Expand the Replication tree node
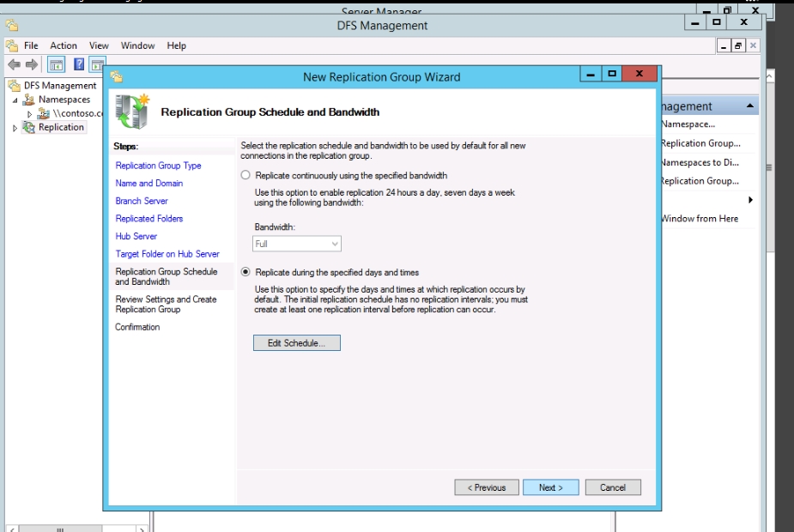The image size is (794, 532). coord(15,128)
